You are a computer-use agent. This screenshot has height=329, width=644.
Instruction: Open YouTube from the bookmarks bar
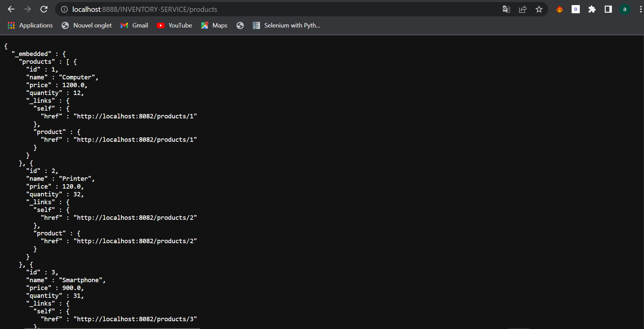coord(174,25)
